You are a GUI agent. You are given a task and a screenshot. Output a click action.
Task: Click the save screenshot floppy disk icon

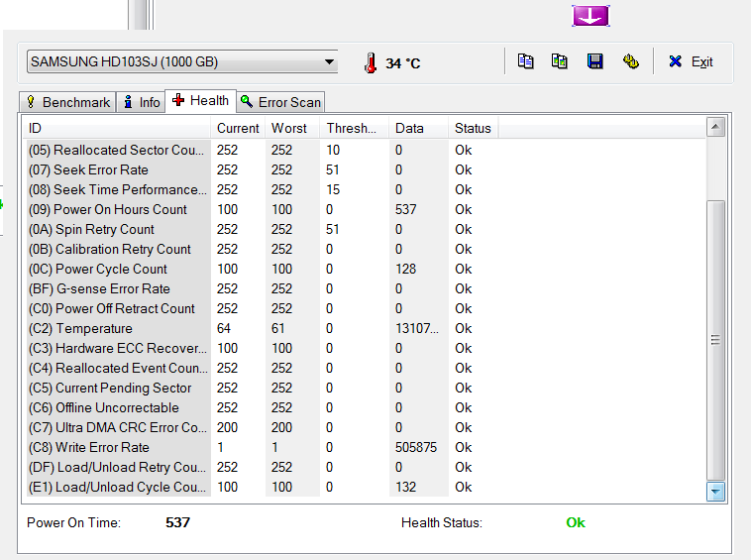click(594, 61)
